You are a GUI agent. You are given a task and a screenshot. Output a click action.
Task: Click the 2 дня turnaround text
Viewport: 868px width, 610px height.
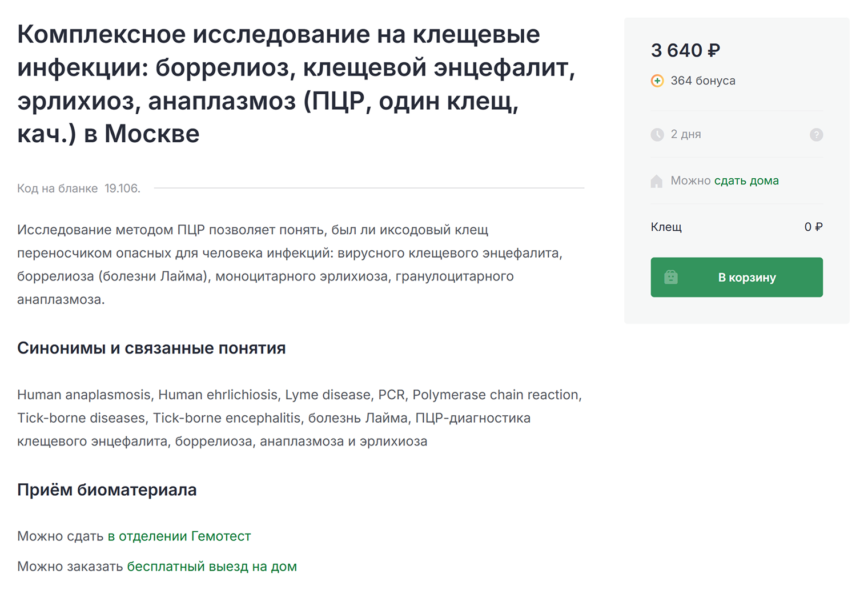pyautogui.click(x=686, y=134)
